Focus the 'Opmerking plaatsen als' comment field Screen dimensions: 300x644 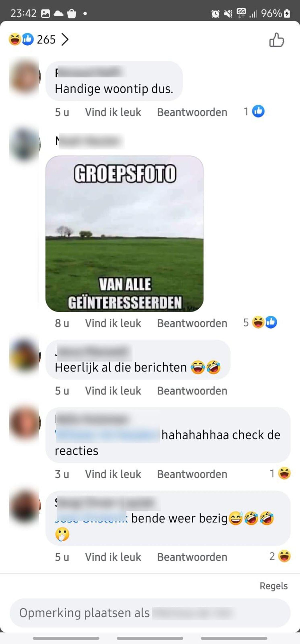point(150,613)
